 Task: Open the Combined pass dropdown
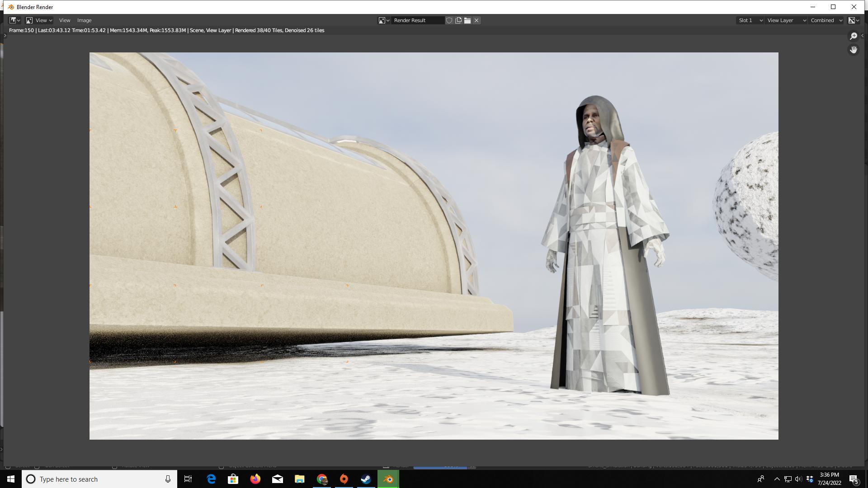pos(826,20)
